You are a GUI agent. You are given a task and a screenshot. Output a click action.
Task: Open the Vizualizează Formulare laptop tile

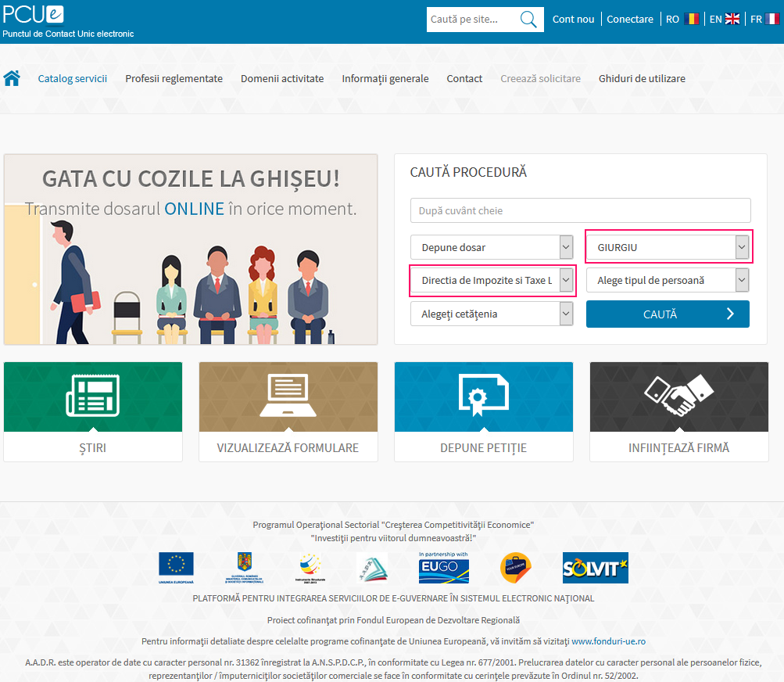(288, 411)
